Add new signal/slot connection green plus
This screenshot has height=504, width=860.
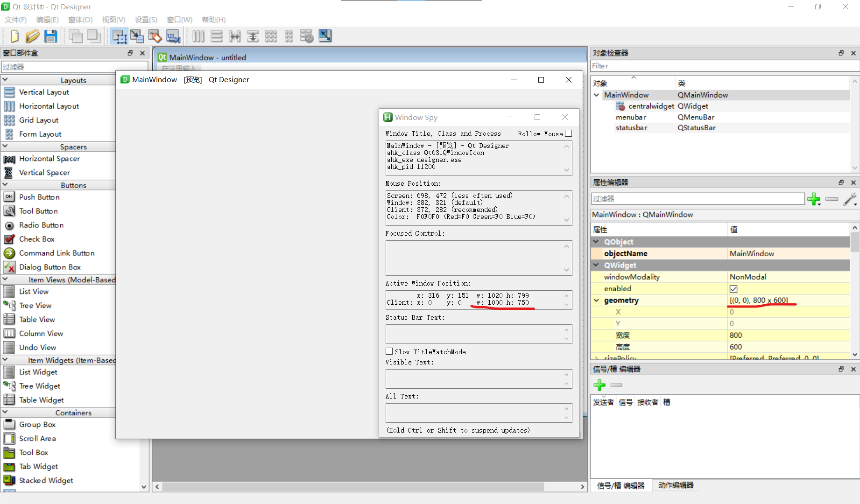[599, 385]
